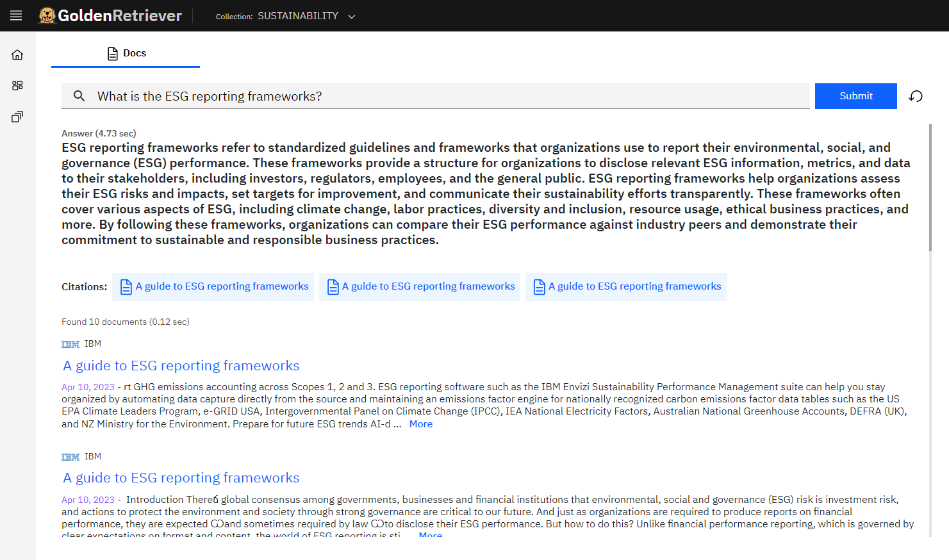Expand first result snippet with More

[x=421, y=424]
